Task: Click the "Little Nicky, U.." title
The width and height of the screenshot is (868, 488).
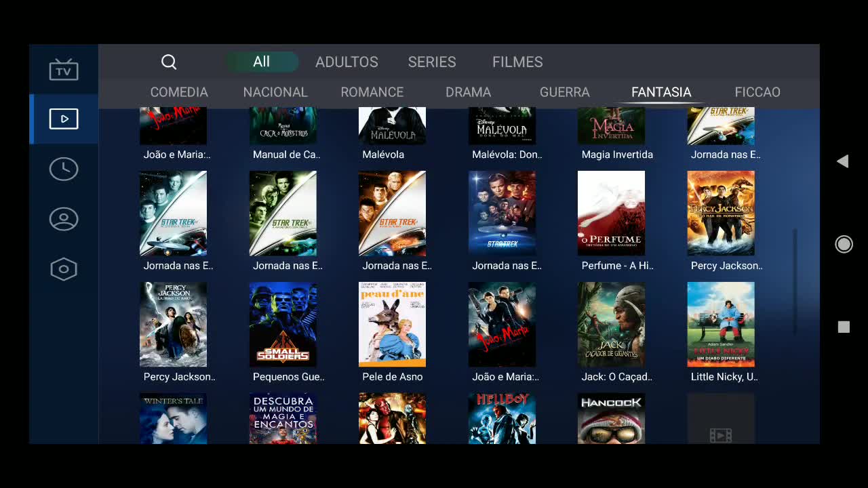Action: point(724,377)
